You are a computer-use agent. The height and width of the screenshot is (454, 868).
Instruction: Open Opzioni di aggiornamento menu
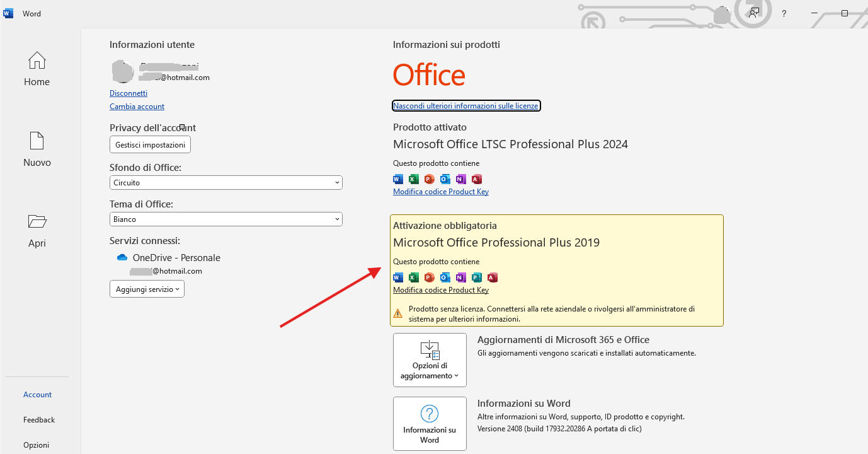coord(430,360)
